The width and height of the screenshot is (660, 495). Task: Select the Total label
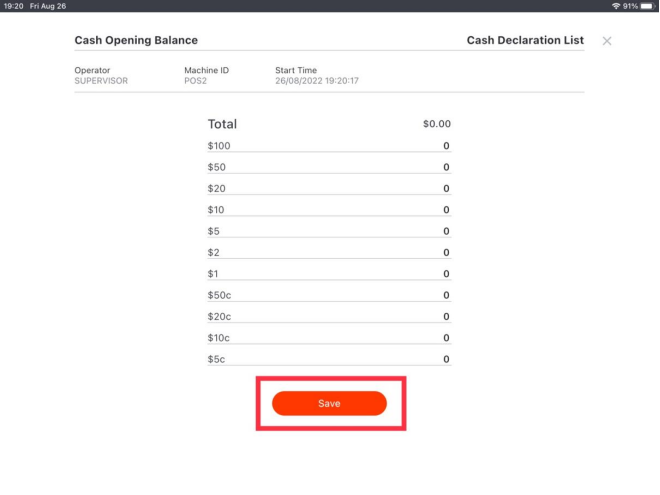pos(222,124)
